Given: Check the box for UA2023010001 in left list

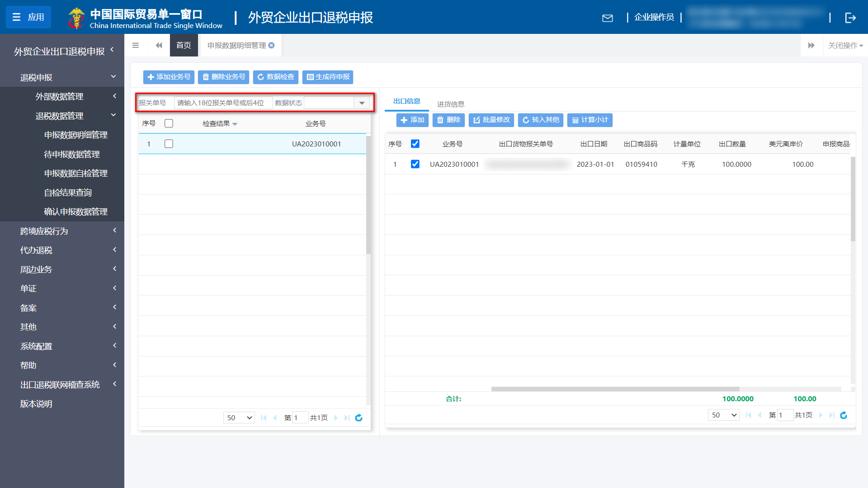Looking at the screenshot, I should tap(169, 144).
